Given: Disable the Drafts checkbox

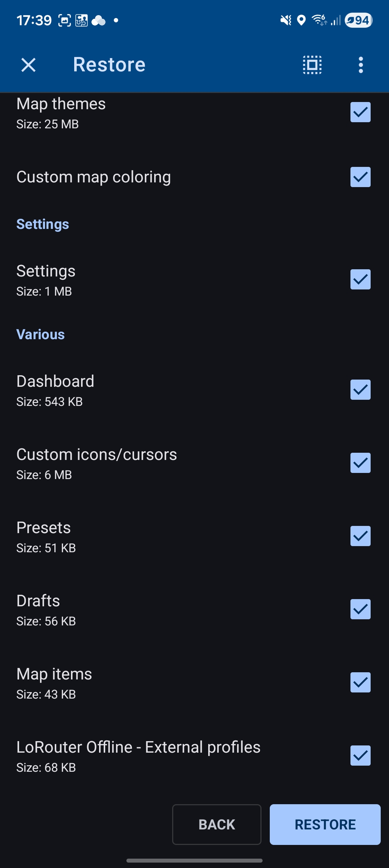Looking at the screenshot, I should pyautogui.click(x=360, y=609).
